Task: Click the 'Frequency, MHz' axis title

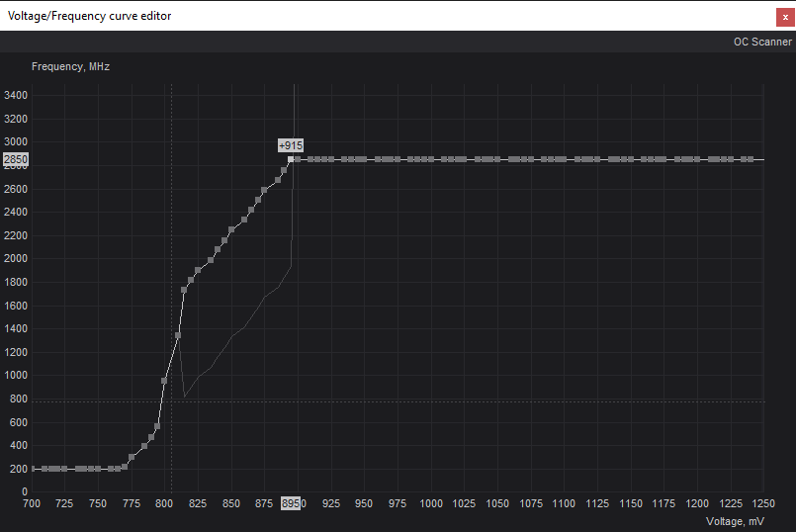Action: [70, 66]
